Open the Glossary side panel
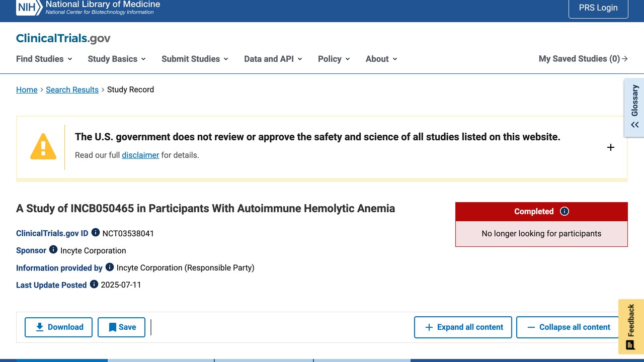644x362 pixels. [x=634, y=107]
